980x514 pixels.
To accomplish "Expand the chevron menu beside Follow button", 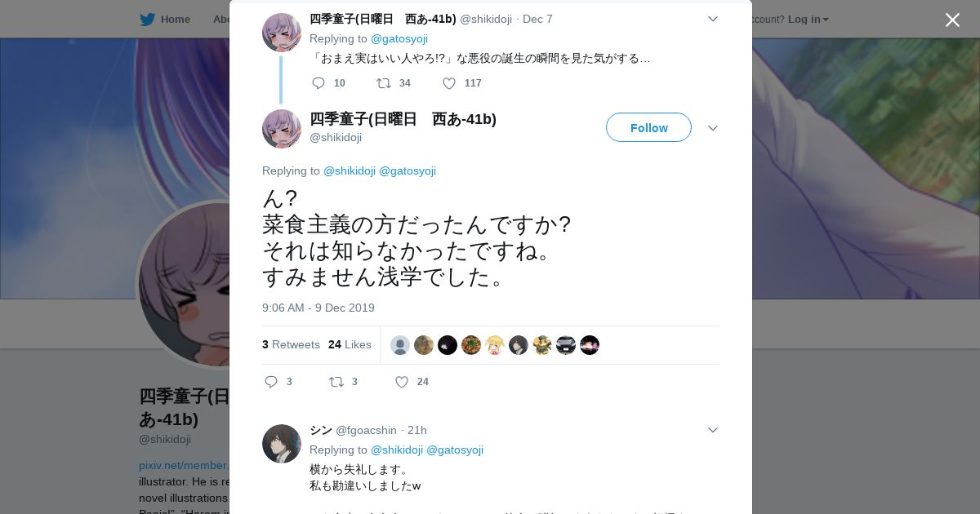I will click(713, 128).
